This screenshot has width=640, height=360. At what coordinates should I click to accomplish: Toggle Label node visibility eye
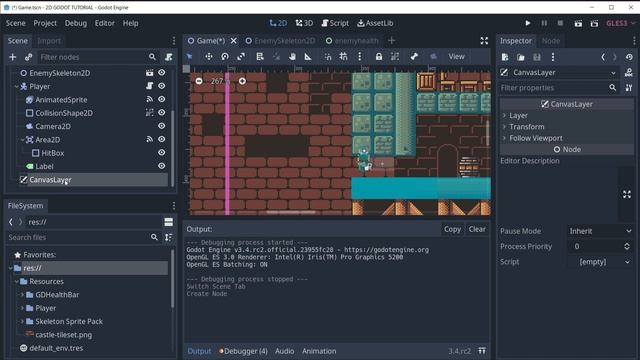pos(162,166)
